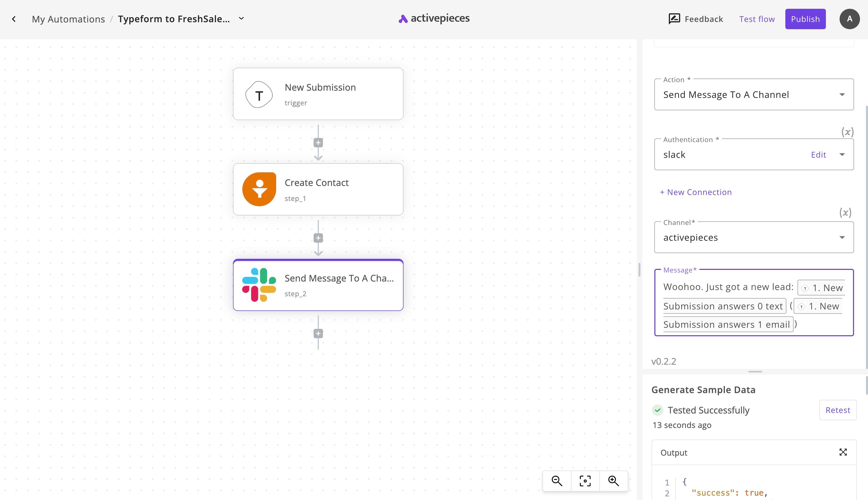This screenshot has height=500, width=868.
Task: Click the '13 seconds ago' timestamp
Action: 682,425
